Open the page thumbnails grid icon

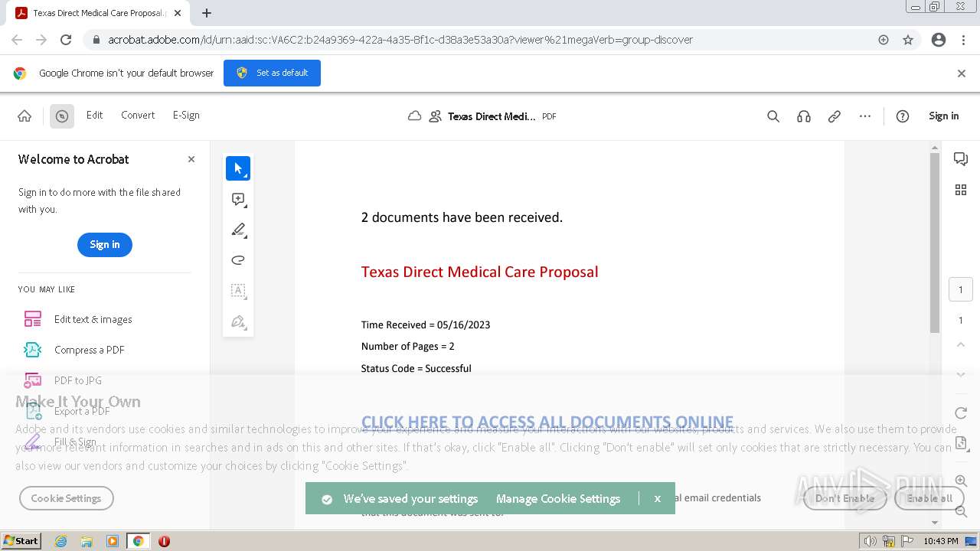(961, 190)
